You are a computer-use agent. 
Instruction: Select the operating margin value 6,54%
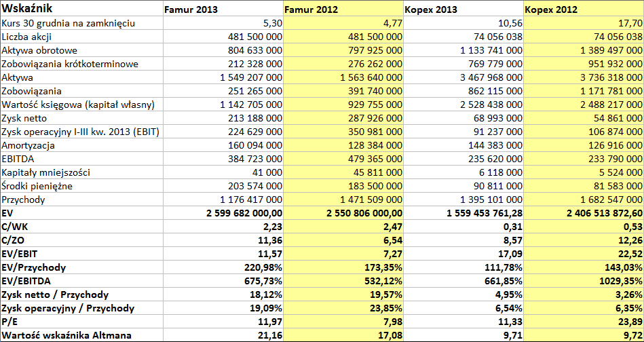pyautogui.click(x=463, y=308)
